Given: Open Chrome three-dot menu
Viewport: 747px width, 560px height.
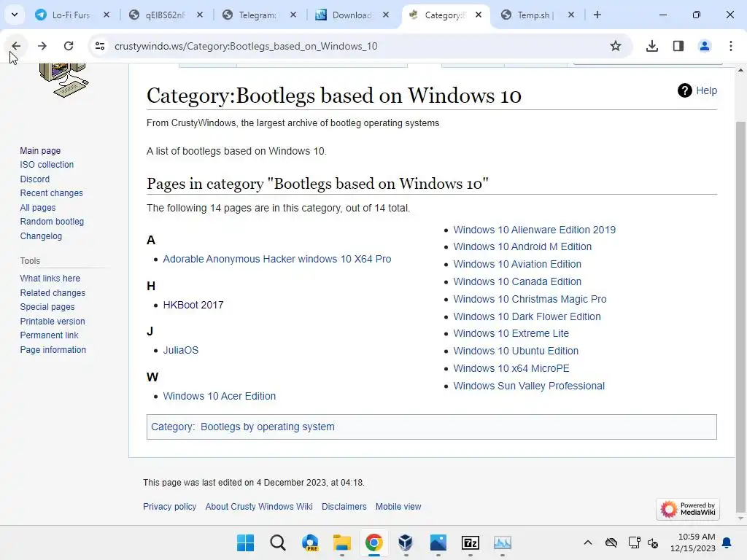Looking at the screenshot, I should point(730,46).
